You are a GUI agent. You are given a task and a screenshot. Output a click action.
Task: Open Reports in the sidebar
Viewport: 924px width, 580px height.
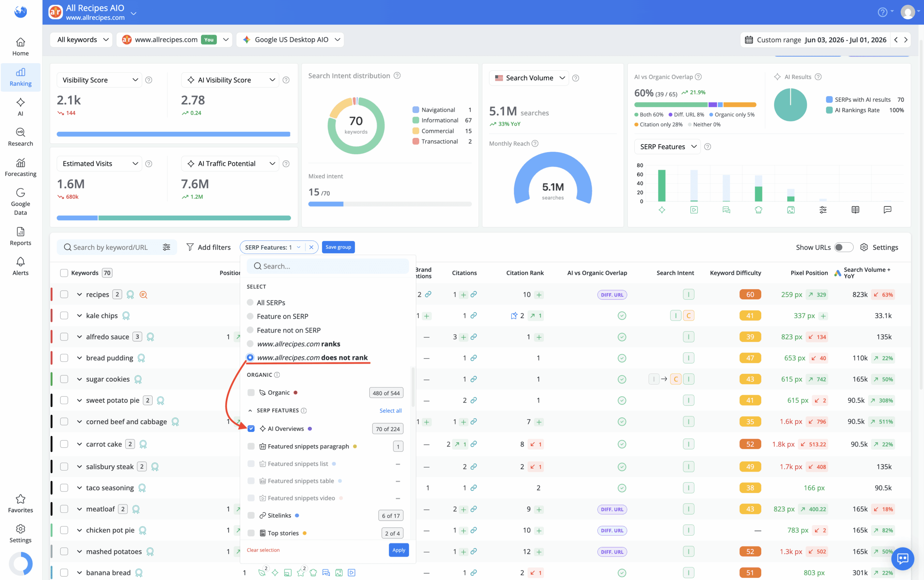pyautogui.click(x=20, y=236)
